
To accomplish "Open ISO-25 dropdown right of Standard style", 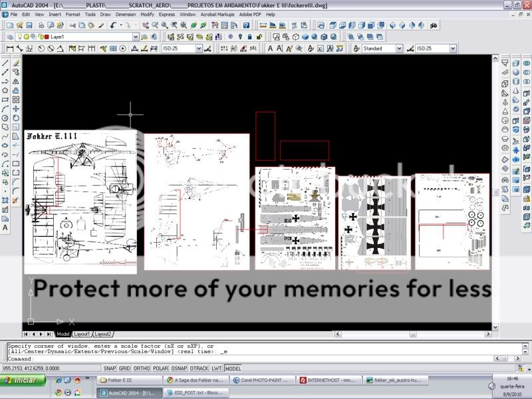I will point(452,49).
